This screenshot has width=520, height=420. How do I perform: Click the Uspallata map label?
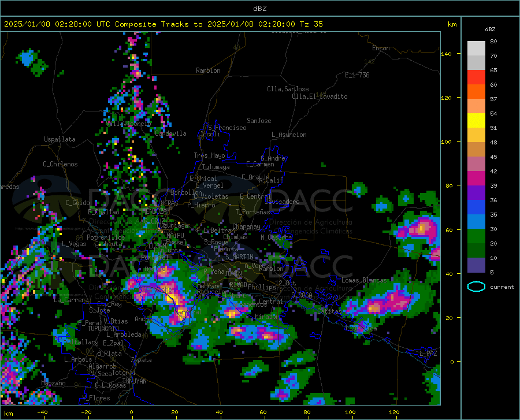pyautogui.click(x=60, y=140)
